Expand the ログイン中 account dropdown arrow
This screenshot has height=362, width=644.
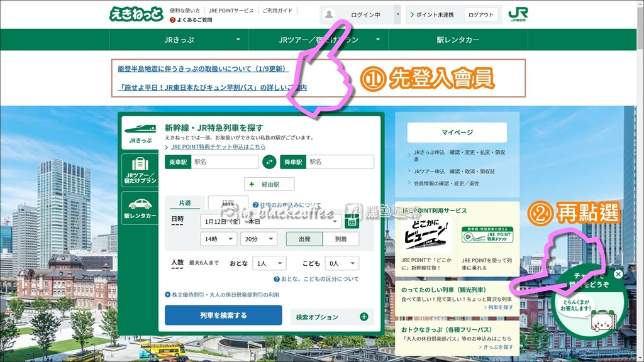397,14
